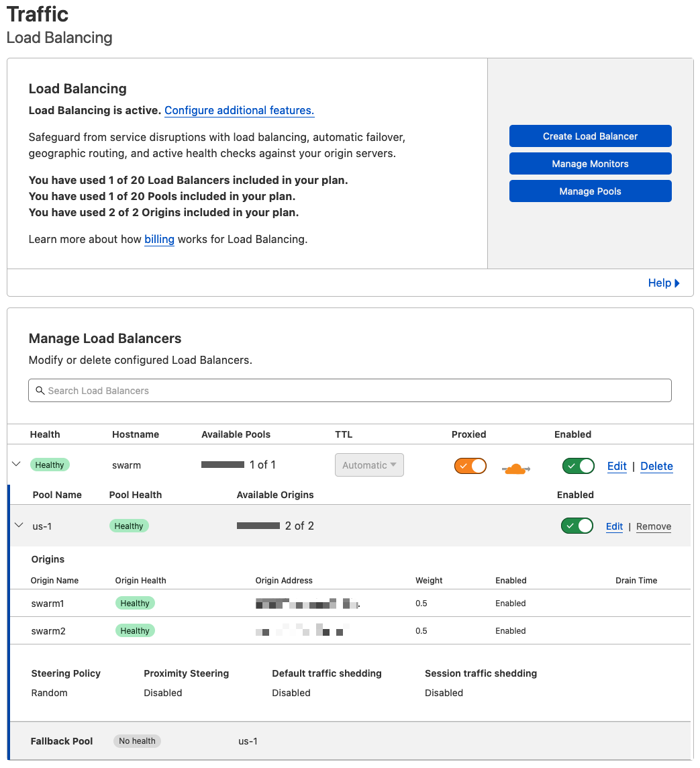Screen dimensions: 700x768
Task: Open the billing link
Action: click(x=159, y=239)
